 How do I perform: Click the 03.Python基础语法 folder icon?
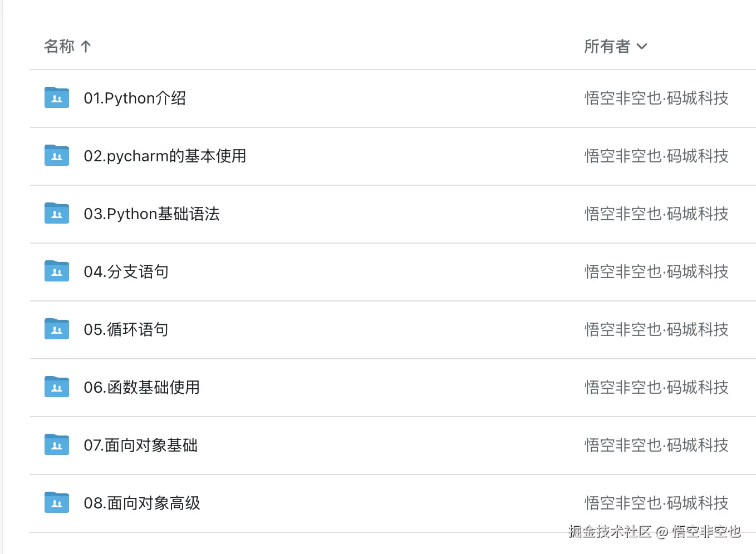point(57,214)
